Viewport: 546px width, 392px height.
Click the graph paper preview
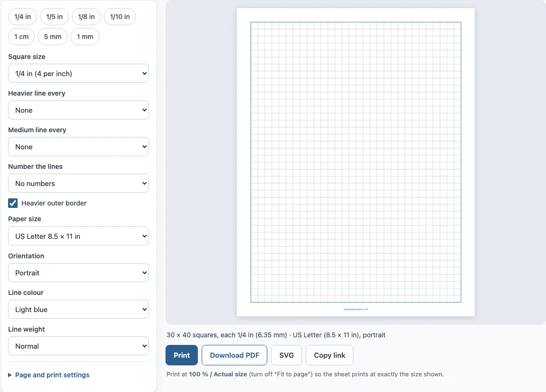point(356,162)
